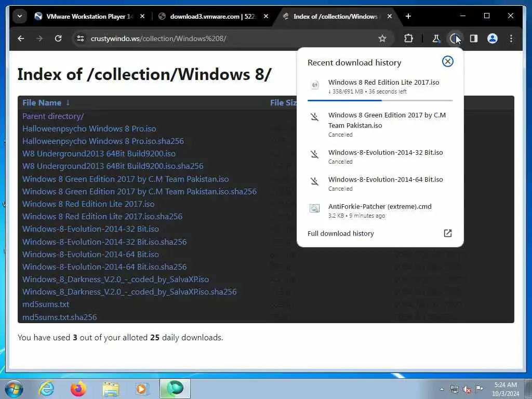Screen dimensions: 532x399
Task: Close the Index of /collection/Windows tab
Action: (390, 16)
